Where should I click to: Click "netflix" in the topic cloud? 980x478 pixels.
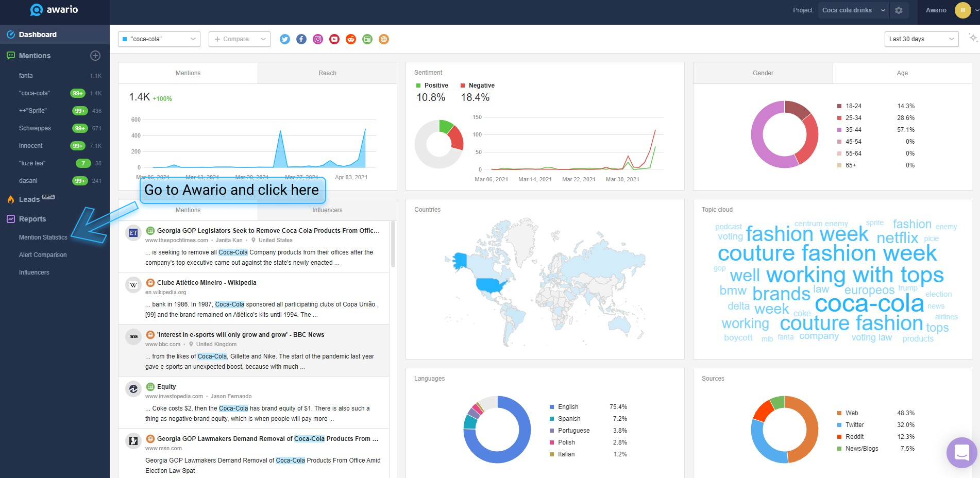click(x=898, y=237)
